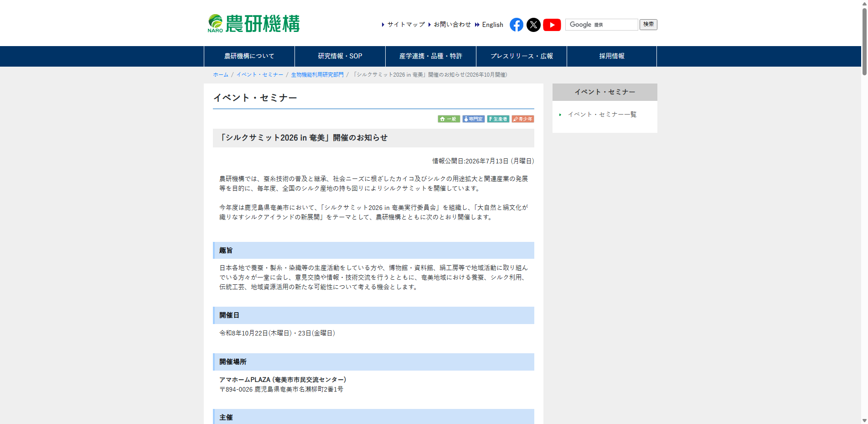Viewport: 868px width, 424px height.
Task: Click the イベント・セミナー sidebar header
Action: tap(605, 92)
